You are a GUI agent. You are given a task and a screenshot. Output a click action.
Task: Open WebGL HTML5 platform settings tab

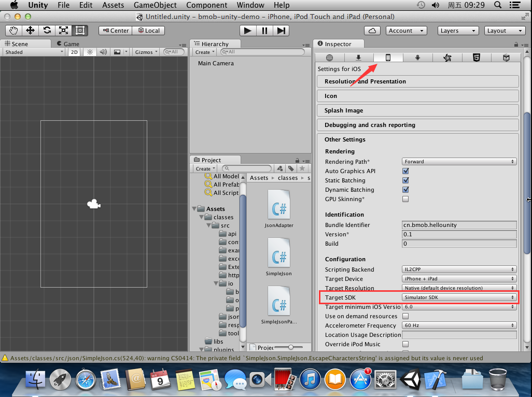477,58
